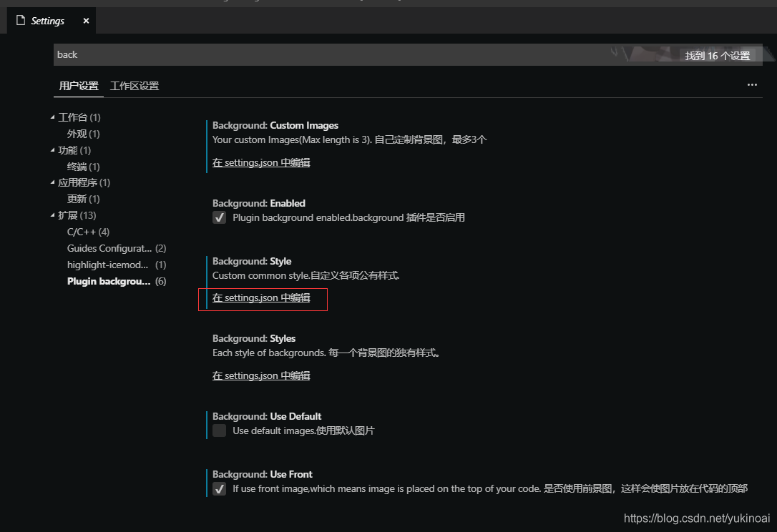Select Plugin backgrou... (6) tree entry
Screen dimensions: 777x532
click(x=117, y=281)
